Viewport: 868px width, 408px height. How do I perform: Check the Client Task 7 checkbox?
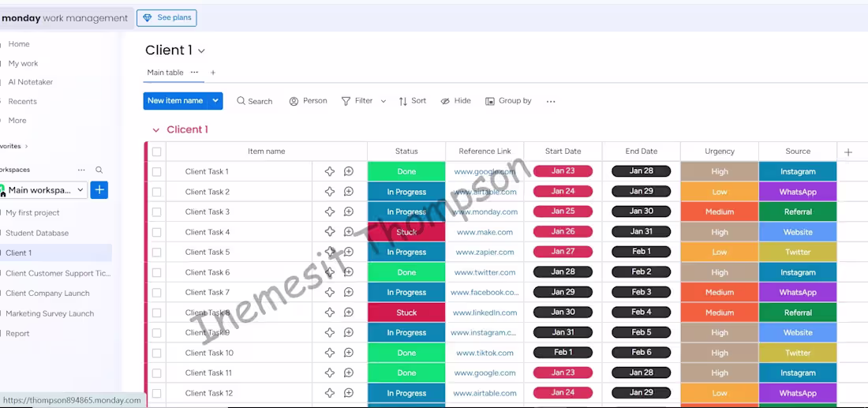[157, 293]
